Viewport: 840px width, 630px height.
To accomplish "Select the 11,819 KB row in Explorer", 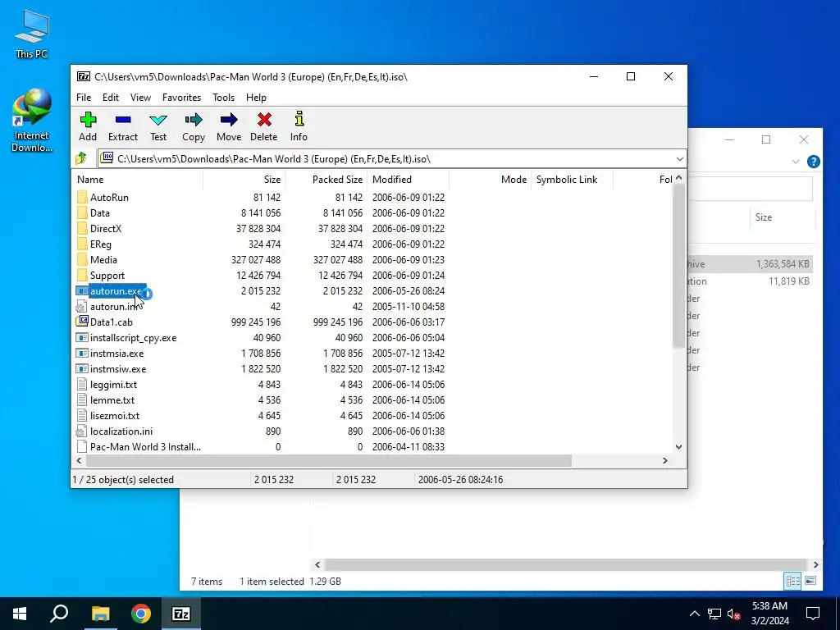I will [x=750, y=281].
